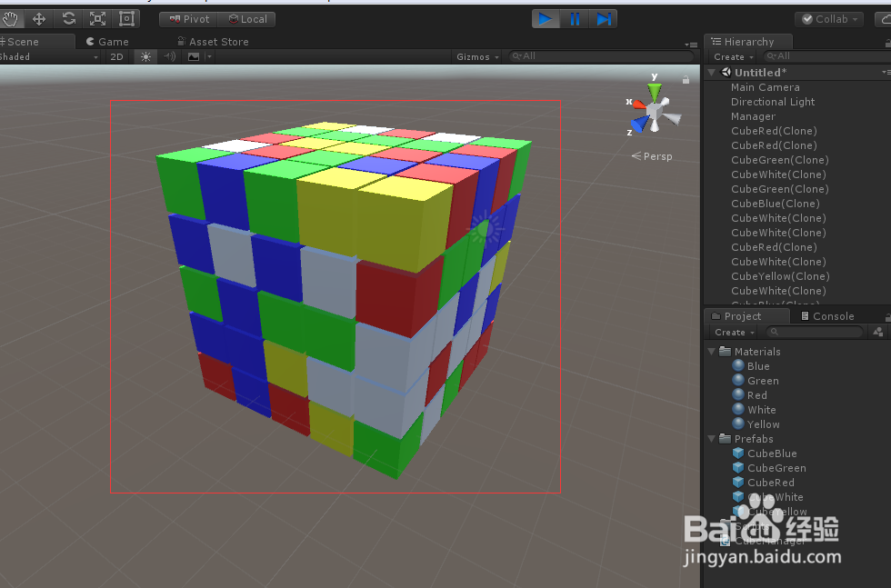Click the red X axis gizmo cone
The width and height of the screenshot is (891, 588).
coord(639,104)
